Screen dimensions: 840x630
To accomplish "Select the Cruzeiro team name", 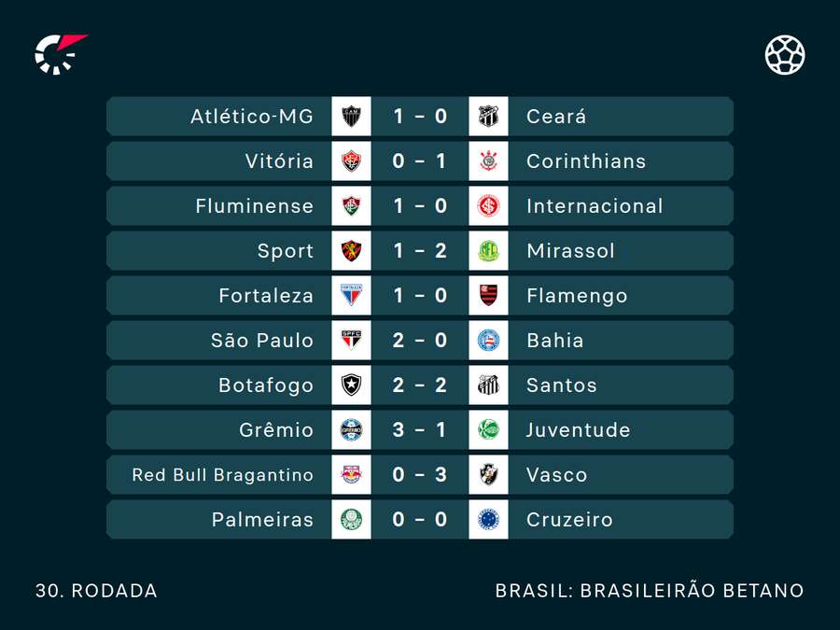I will pos(569,520).
